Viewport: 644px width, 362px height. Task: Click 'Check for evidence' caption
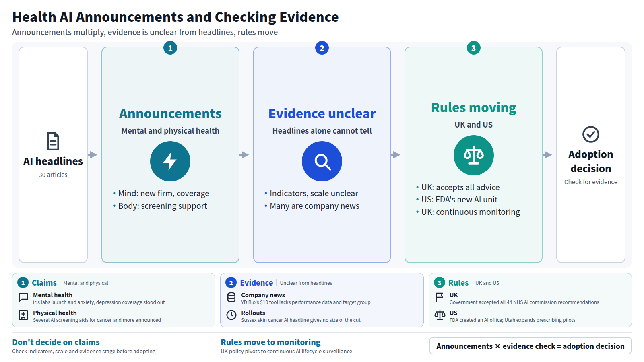[591, 182]
